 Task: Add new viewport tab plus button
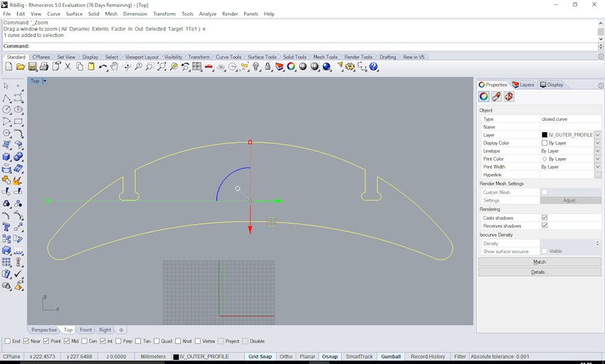point(121,330)
